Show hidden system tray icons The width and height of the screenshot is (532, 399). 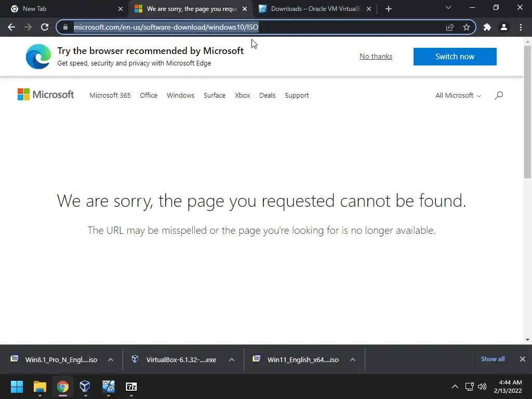[455, 387]
